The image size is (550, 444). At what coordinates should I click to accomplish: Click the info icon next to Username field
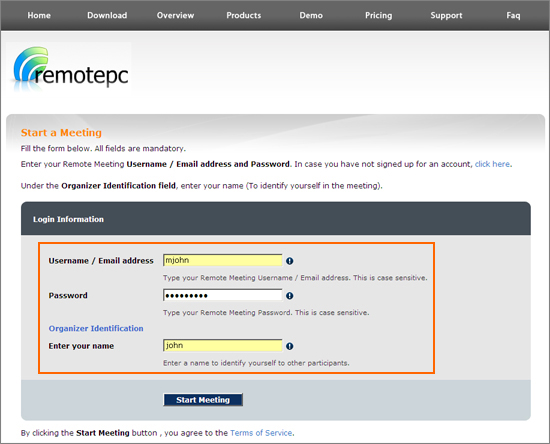(289, 261)
